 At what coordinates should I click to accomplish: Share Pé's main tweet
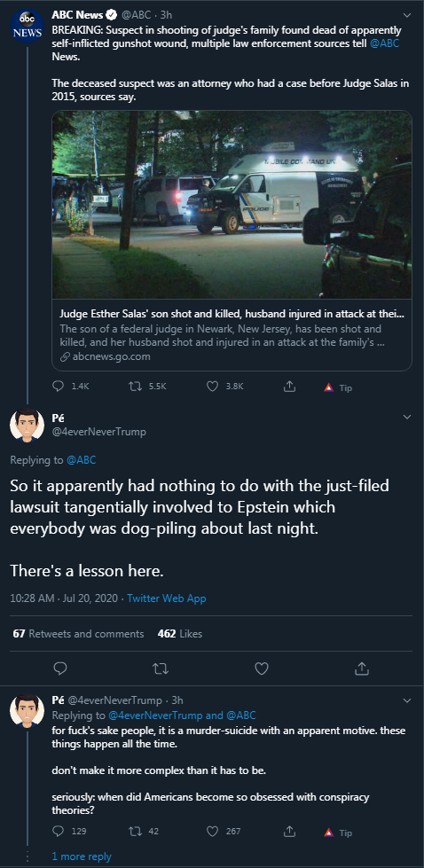(x=361, y=669)
